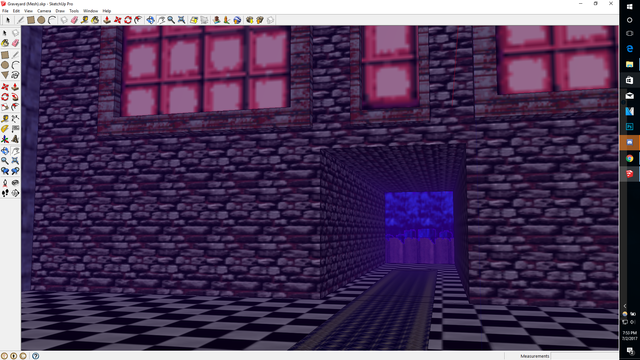Open the Photo Textures toolbar icon
The height and width of the screenshot is (360, 640).
tap(227, 20)
